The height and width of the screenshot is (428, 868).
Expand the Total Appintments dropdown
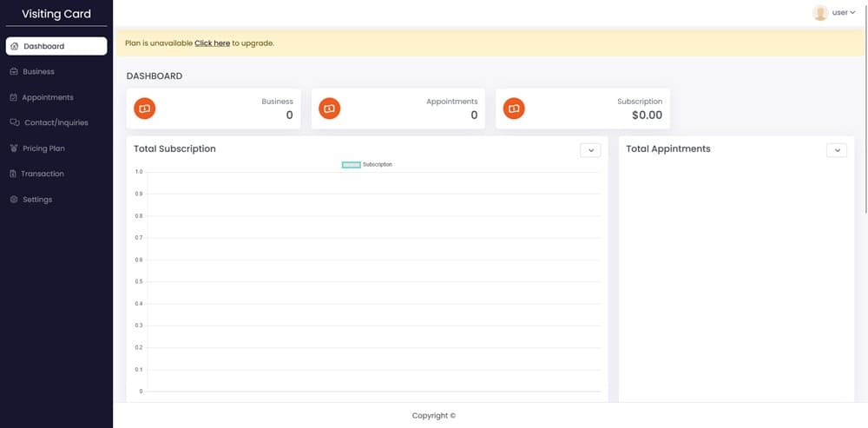[836, 150]
